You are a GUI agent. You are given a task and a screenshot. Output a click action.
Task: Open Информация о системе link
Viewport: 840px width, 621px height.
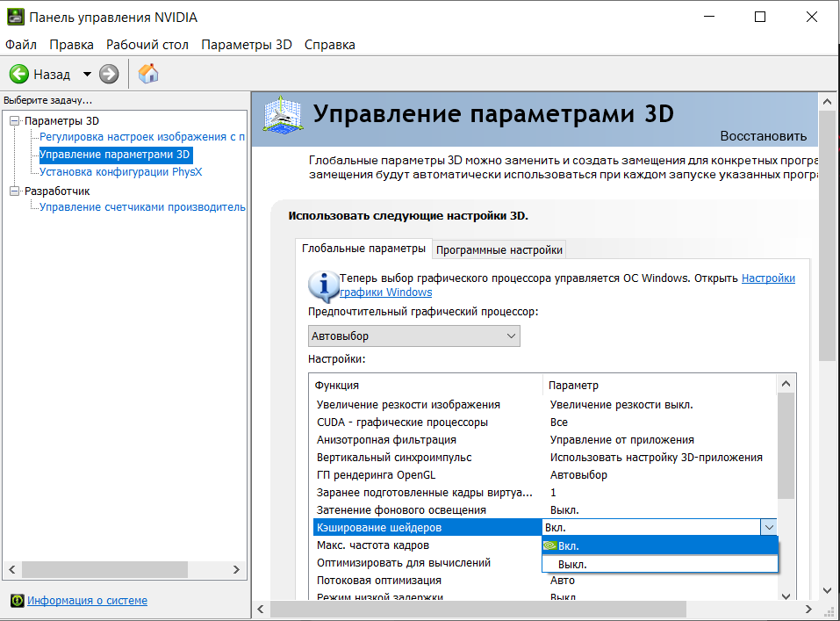[87, 601]
